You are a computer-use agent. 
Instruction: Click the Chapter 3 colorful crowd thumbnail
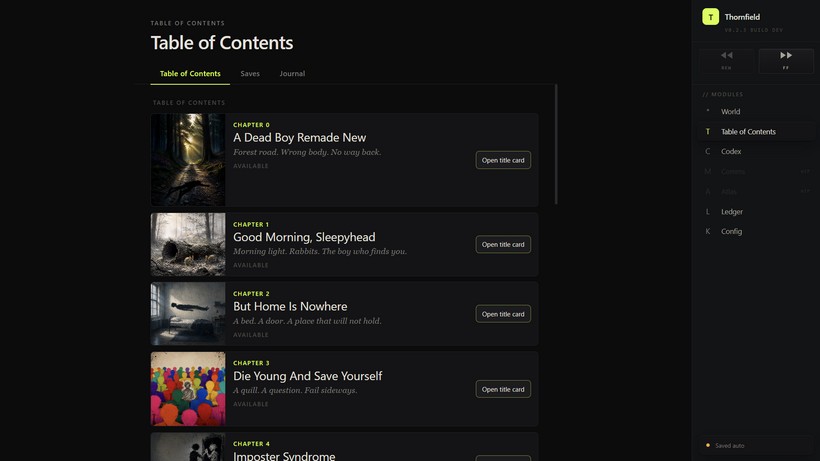(188, 388)
